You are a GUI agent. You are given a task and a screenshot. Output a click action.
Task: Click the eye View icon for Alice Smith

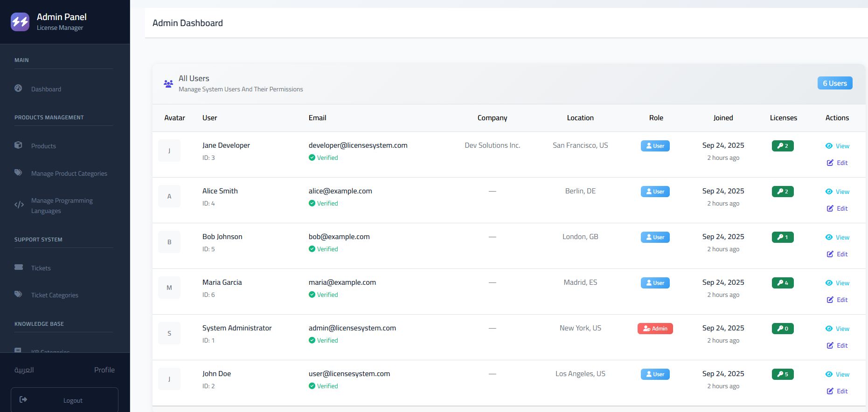click(829, 192)
